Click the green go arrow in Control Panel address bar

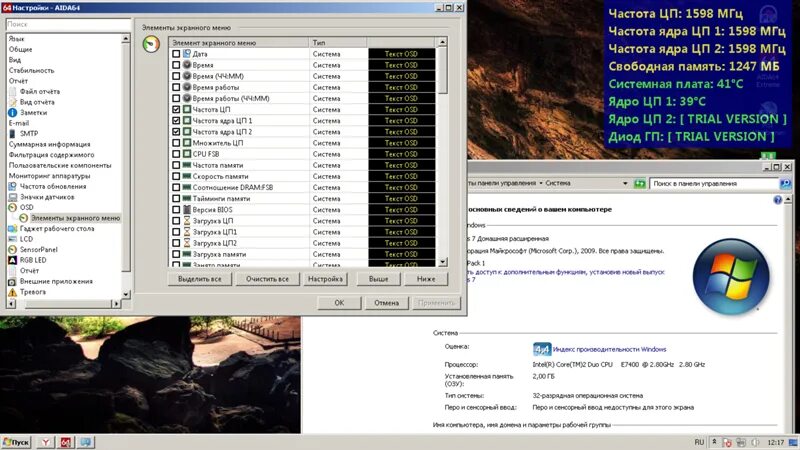(x=639, y=183)
